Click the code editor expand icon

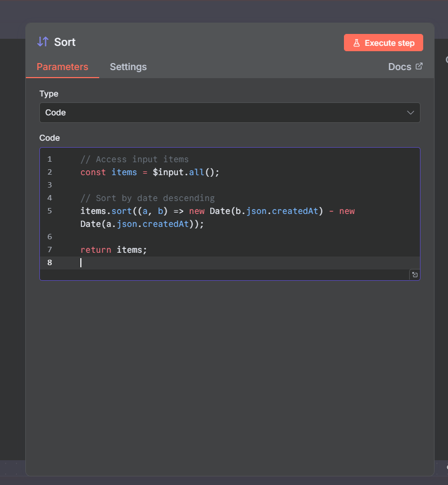click(415, 275)
